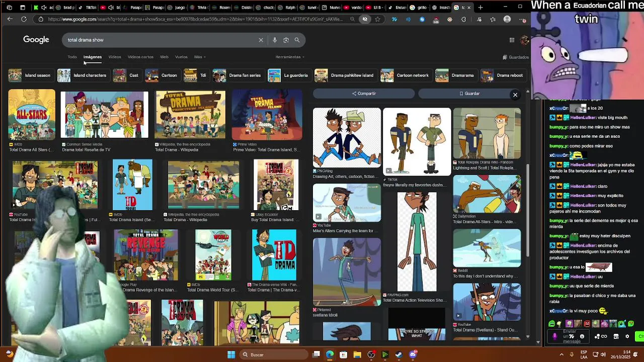Select the Imágenes tab
644x362 pixels.
click(93, 57)
